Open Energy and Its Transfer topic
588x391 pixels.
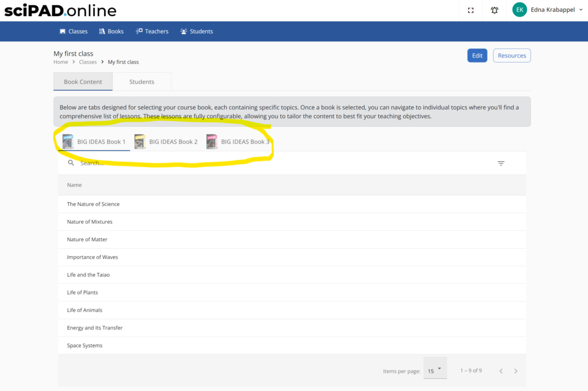click(292, 327)
